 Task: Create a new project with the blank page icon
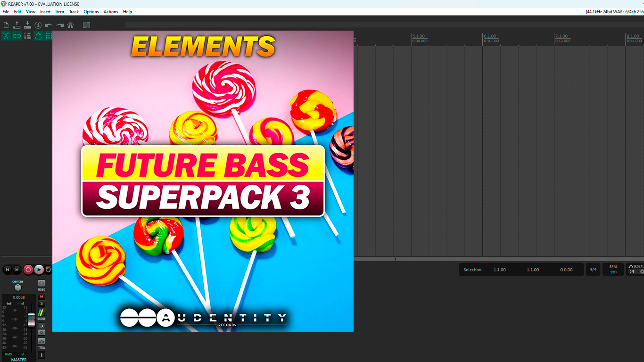click(6, 25)
